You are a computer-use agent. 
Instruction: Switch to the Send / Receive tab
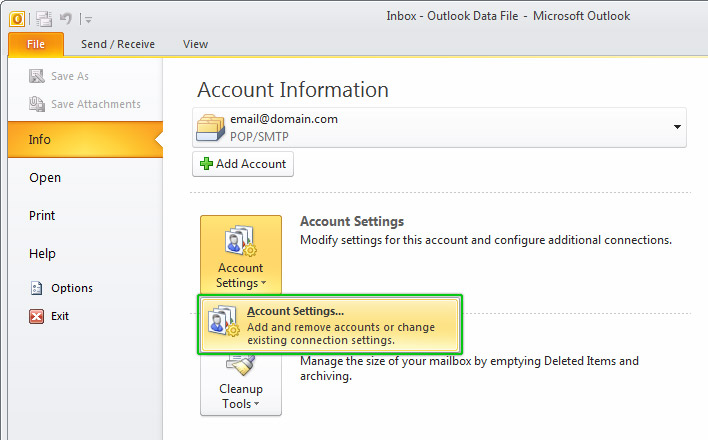click(x=118, y=44)
